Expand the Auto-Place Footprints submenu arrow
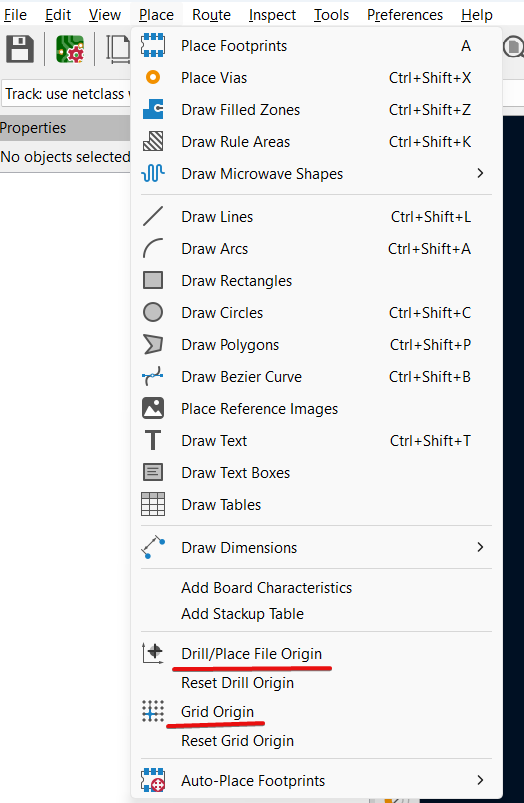 (x=480, y=780)
